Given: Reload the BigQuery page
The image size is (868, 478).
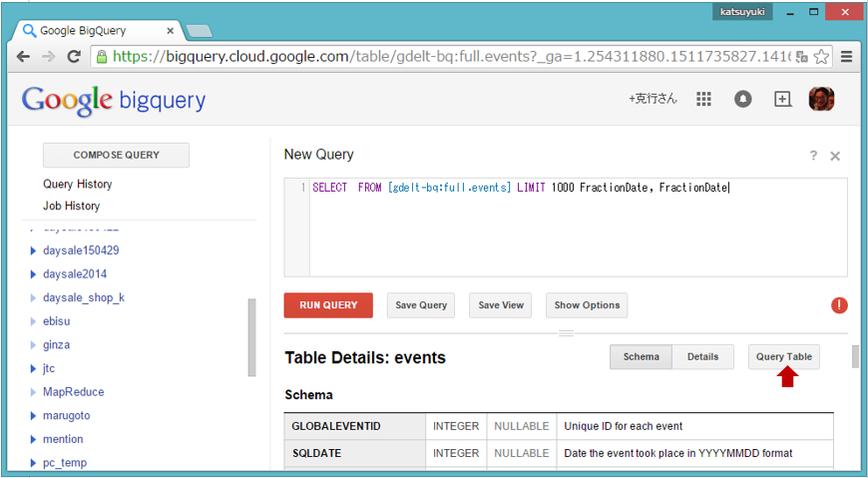Looking at the screenshot, I should pyautogui.click(x=74, y=57).
